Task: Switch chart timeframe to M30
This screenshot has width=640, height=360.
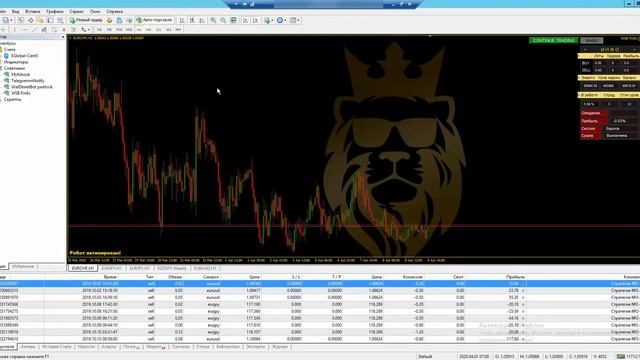Action: (x=129, y=29)
